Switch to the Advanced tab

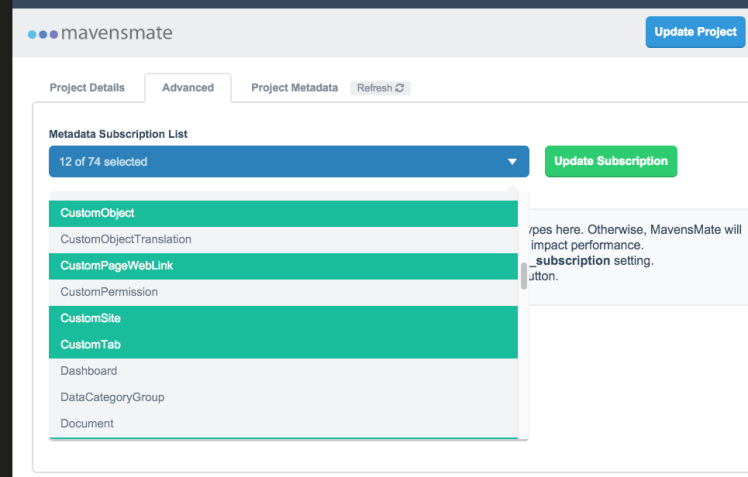(188, 88)
